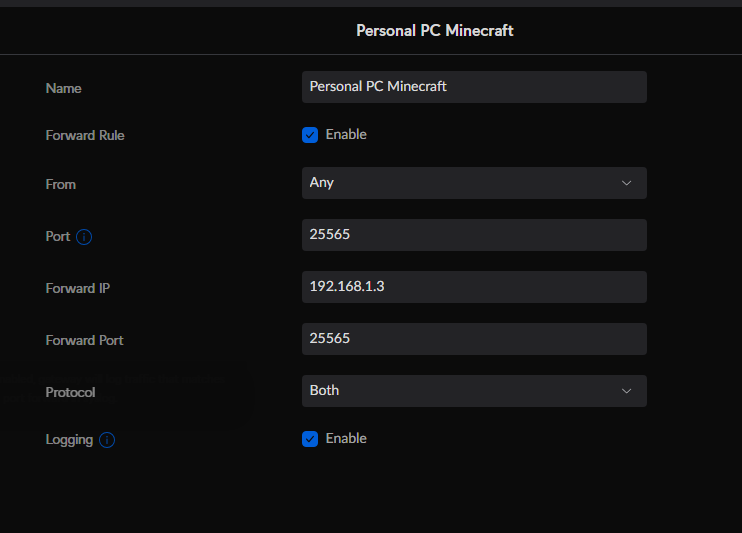Click the chevron arrow in the From field
742x533 pixels.
coord(627,183)
